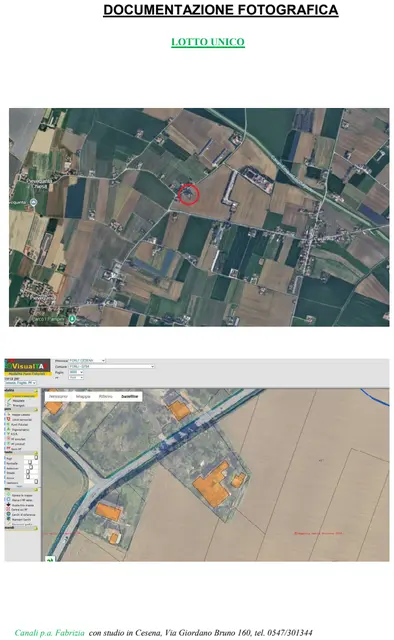Screen dimensions: 394x640
Task: Click the PF annullati red icon
Action: pyautogui.click(x=9, y=438)
